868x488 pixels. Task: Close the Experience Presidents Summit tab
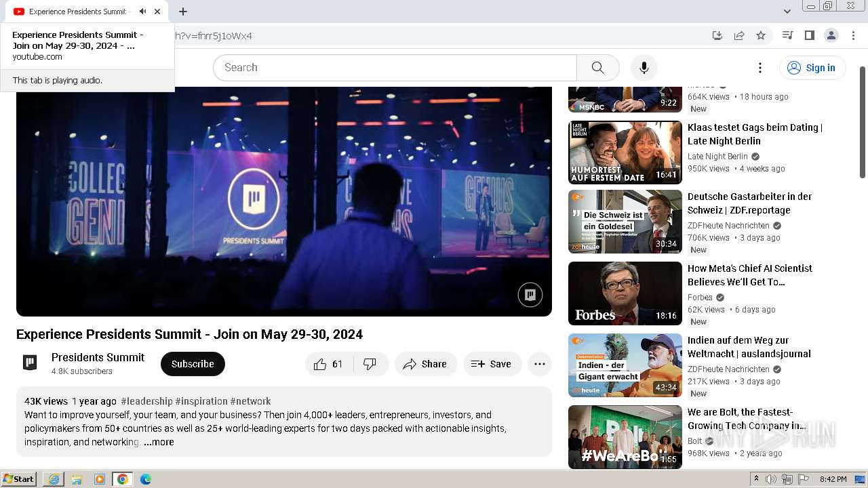pos(157,12)
